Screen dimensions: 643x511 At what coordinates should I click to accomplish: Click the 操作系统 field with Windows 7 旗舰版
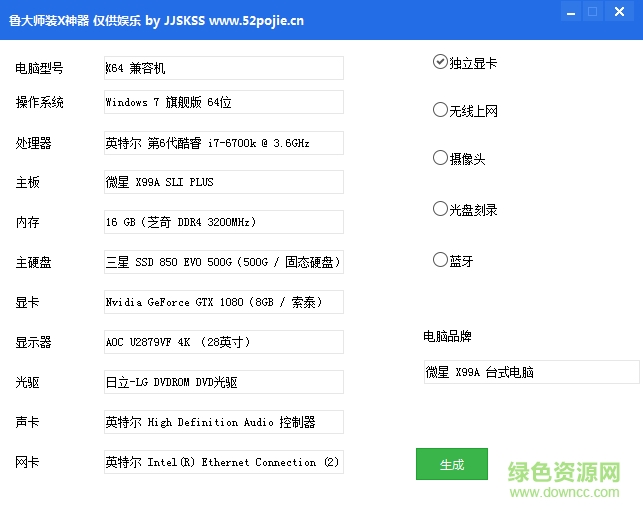point(224,102)
